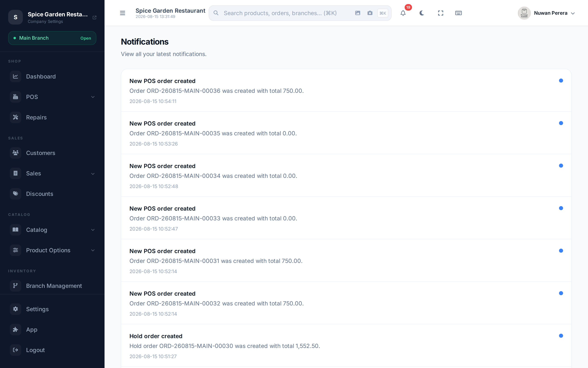Click the camera icon in search bar
This screenshot has height=368, width=588.
tap(370, 13)
